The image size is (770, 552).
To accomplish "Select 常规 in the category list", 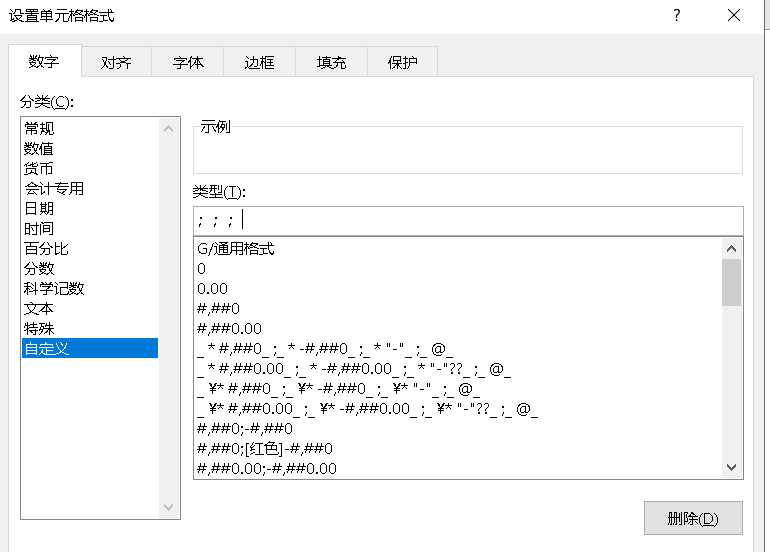I will tap(90, 129).
